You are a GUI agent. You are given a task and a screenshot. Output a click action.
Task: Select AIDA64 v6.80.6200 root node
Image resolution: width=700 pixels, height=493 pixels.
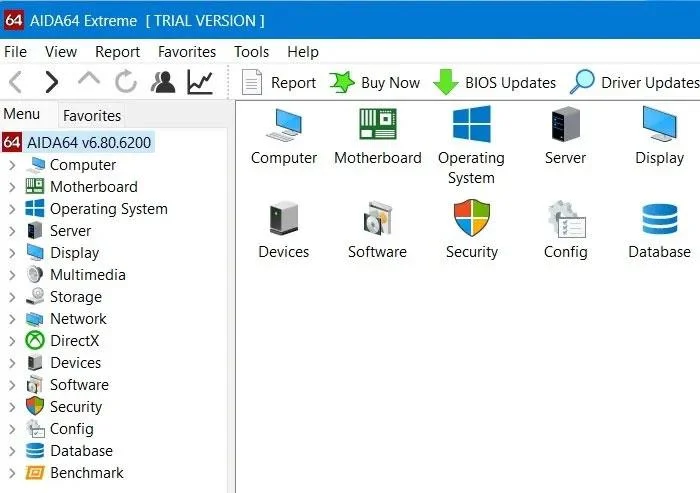78,142
